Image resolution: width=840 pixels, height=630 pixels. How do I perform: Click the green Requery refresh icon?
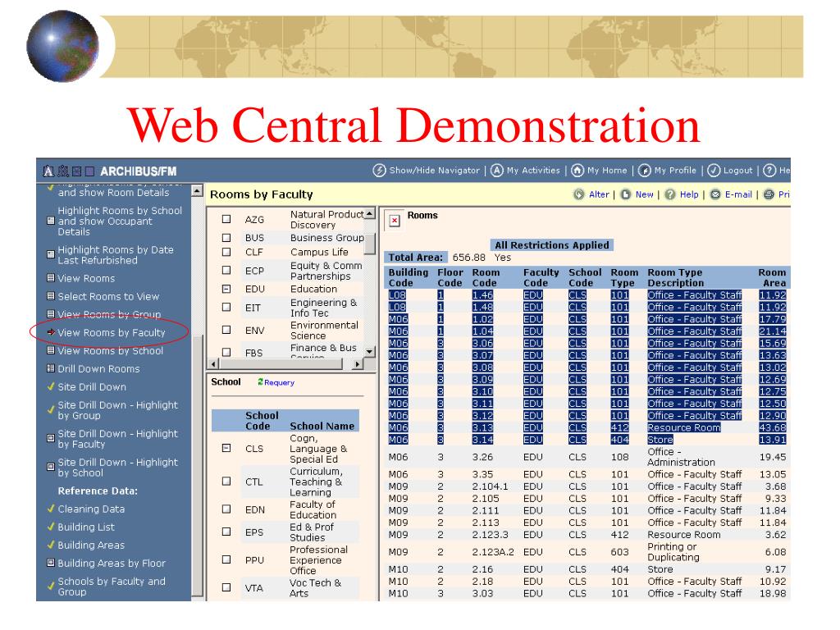click(x=260, y=382)
